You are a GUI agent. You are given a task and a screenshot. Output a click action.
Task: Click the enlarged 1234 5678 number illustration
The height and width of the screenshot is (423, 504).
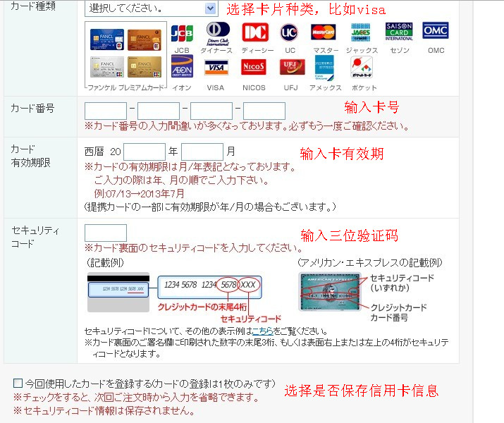[209, 287]
